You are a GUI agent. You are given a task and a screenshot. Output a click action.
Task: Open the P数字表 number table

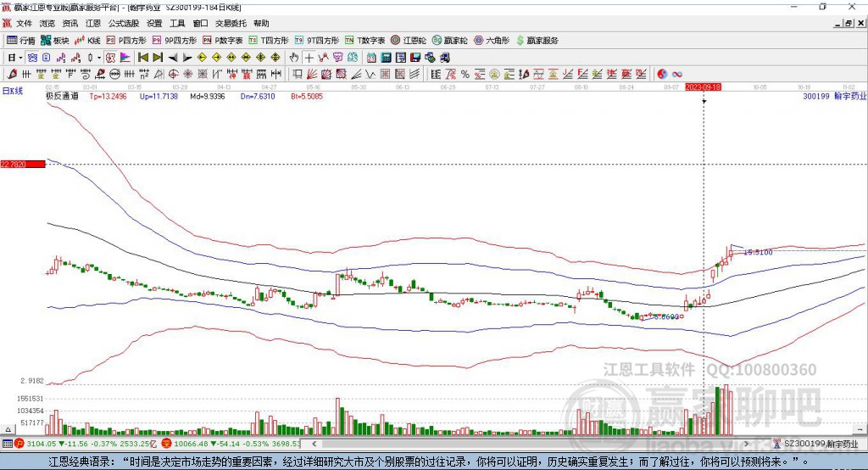click(223, 41)
